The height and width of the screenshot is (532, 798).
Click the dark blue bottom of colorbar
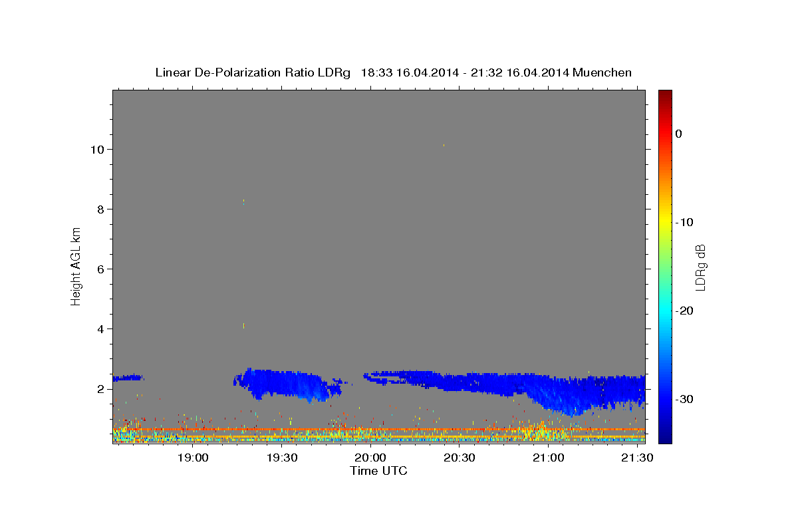click(665, 436)
